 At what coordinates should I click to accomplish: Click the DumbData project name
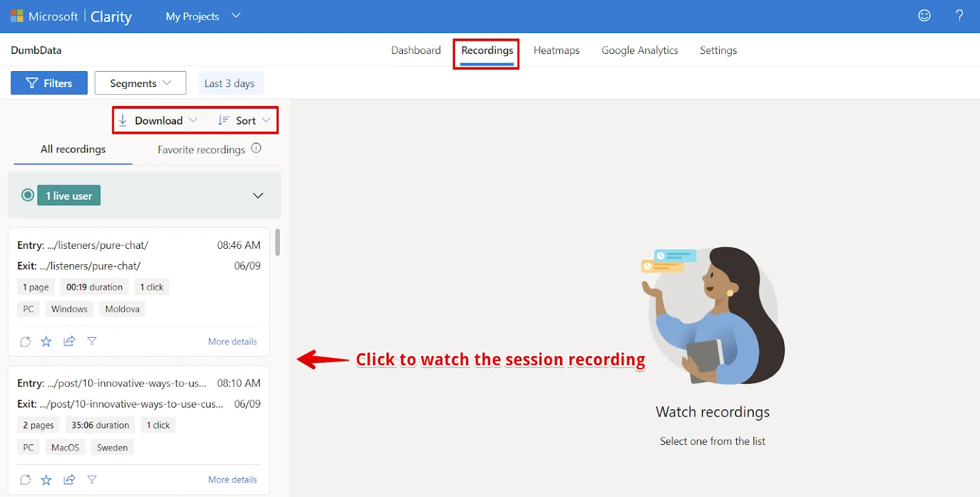click(36, 50)
